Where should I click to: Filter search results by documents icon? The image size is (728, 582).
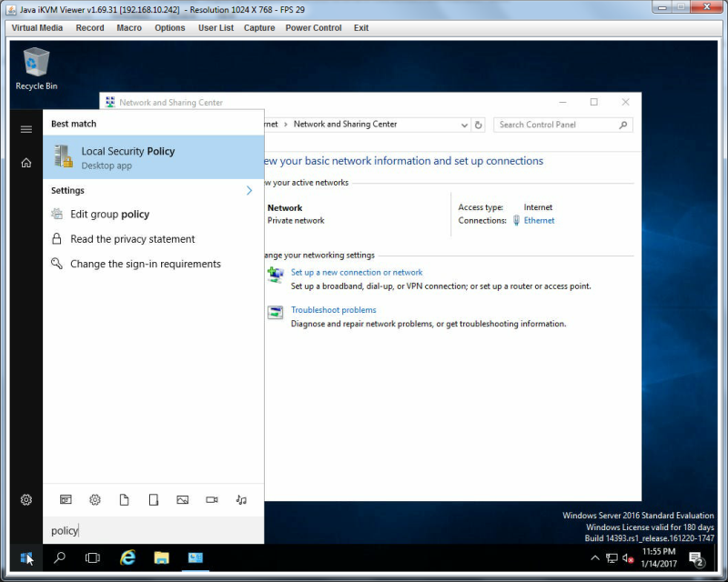[x=124, y=500]
